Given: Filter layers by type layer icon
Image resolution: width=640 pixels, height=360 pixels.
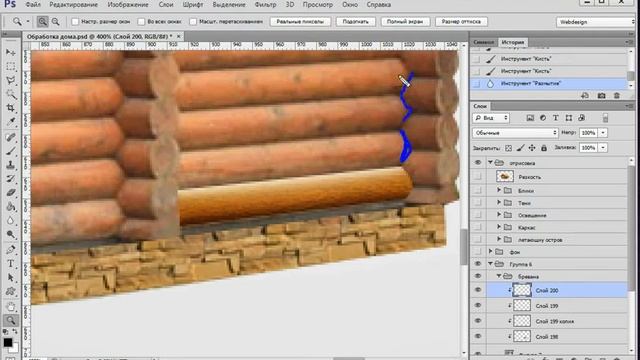Looking at the screenshot, I should click(x=556, y=118).
